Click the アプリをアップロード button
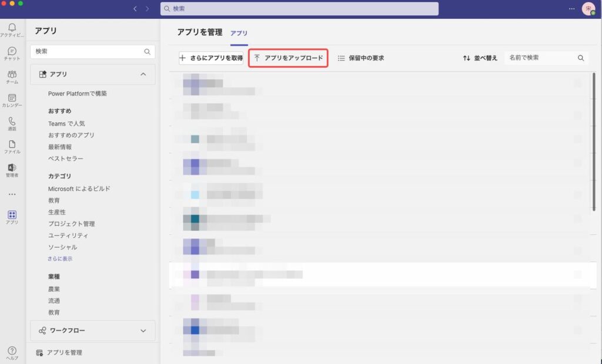The image size is (602, 364). tap(288, 58)
